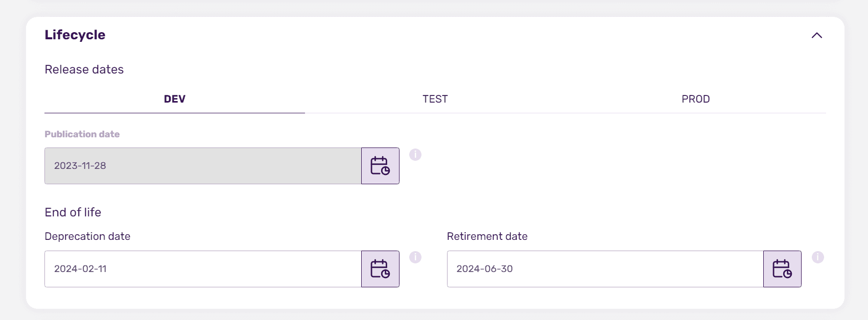Viewport: 868px width, 320px height.
Task: Switch to the TEST release tab
Action: [435, 99]
